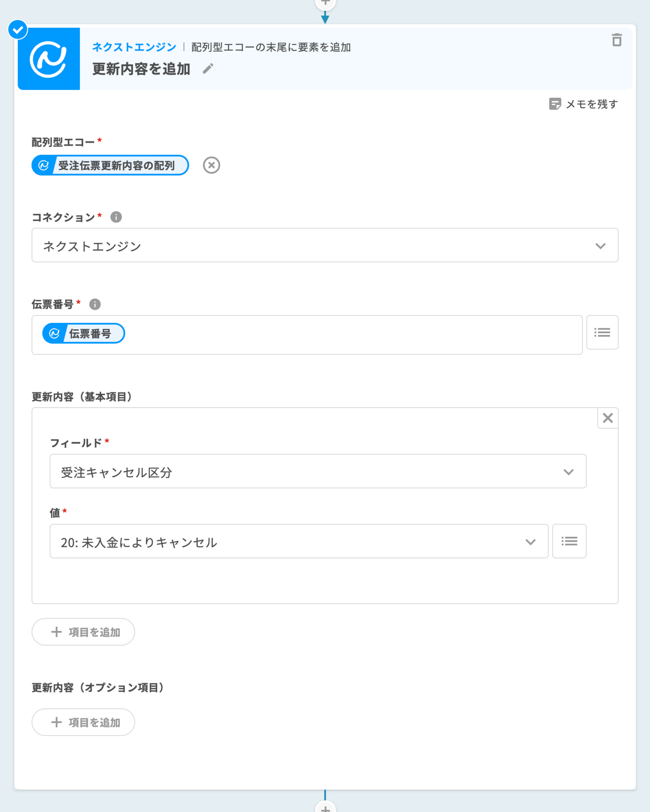The height and width of the screenshot is (812, 650).
Task: Click the large ネクストエンジン app logo
Action: point(49,59)
